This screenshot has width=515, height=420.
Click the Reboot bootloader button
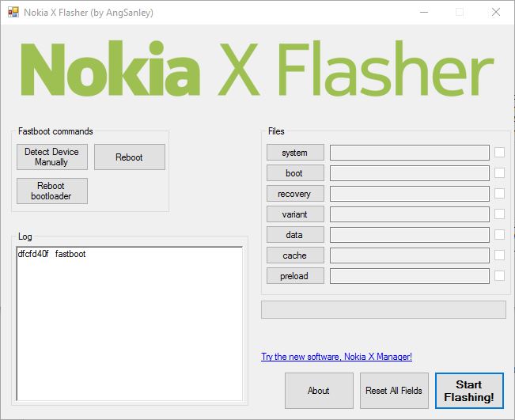pyautogui.click(x=52, y=191)
